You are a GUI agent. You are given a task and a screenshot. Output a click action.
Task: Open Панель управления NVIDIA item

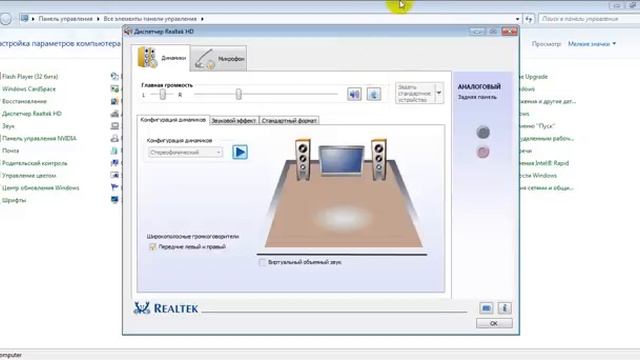(x=39, y=138)
